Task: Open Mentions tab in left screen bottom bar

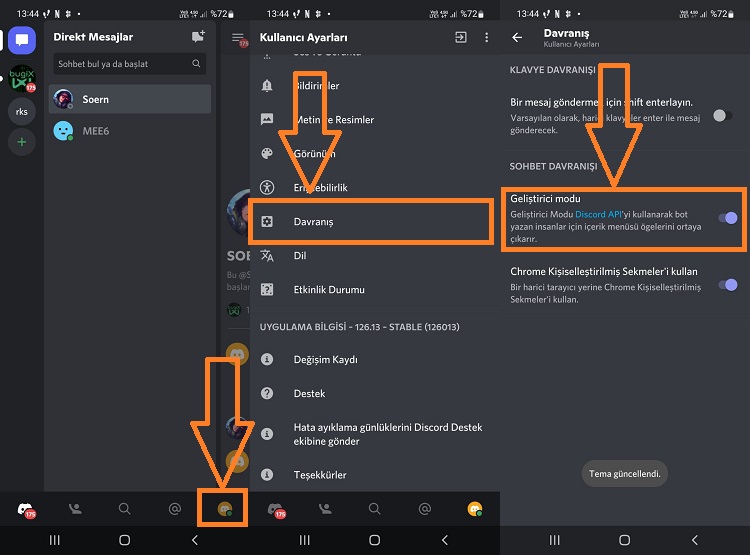Action: [175, 509]
